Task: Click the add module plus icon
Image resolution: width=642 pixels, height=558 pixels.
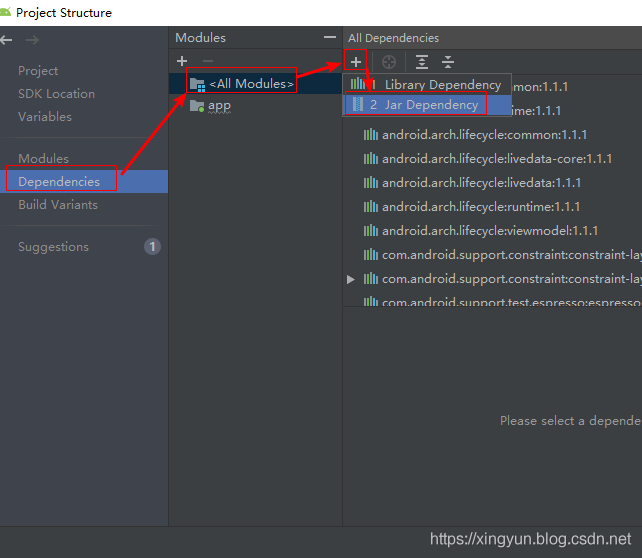Action: pos(182,62)
